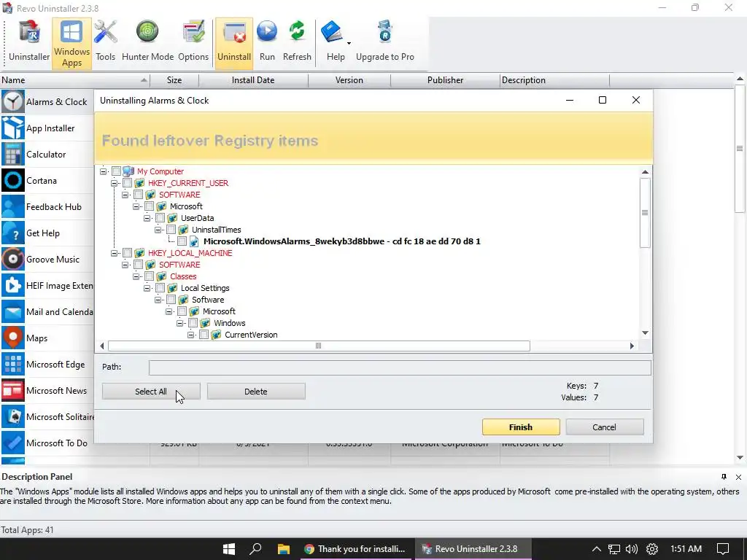747x560 pixels.
Task: Check the UninstallTimes checkbox
Action: [x=171, y=230]
